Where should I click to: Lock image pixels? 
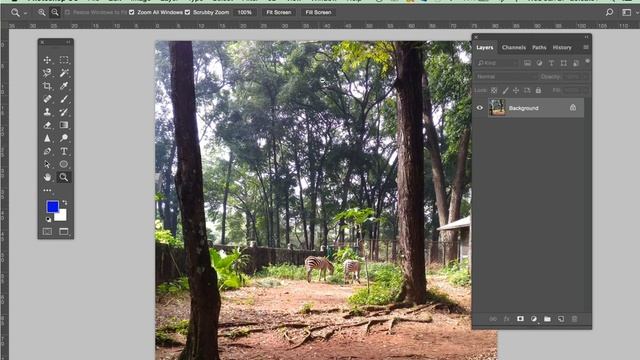(505, 90)
